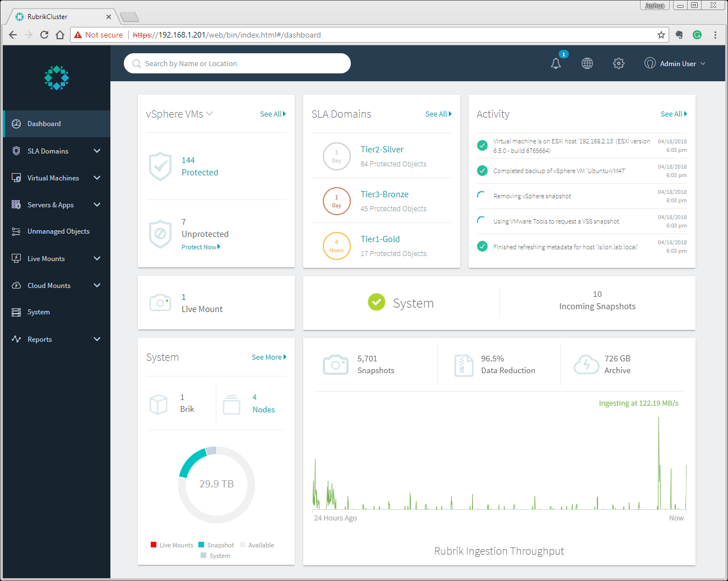Viewport: 728px width, 581px height.
Task: Expand the vSphere VMs card dropdown
Action: click(210, 113)
